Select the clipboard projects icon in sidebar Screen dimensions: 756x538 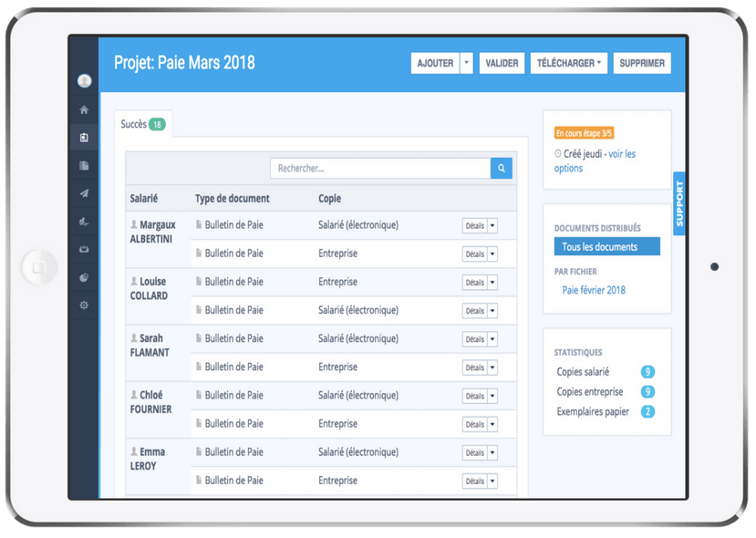pos(83,137)
